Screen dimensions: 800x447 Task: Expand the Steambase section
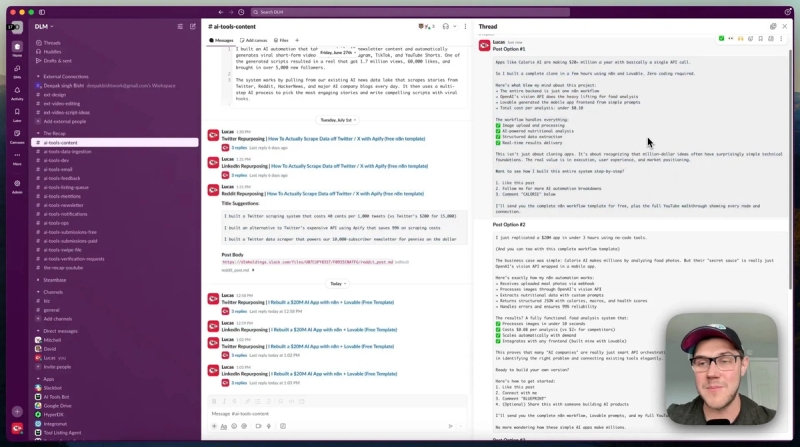(x=38, y=280)
